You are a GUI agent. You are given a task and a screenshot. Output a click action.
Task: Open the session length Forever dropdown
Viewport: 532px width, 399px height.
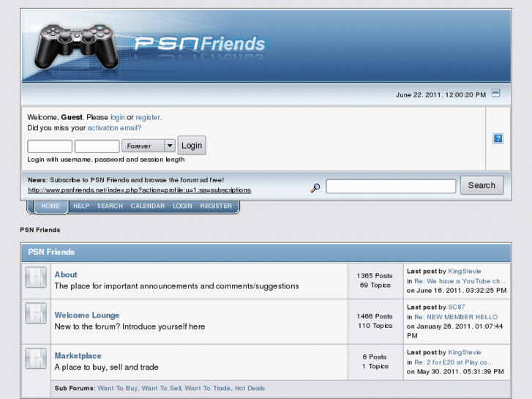(149, 146)
